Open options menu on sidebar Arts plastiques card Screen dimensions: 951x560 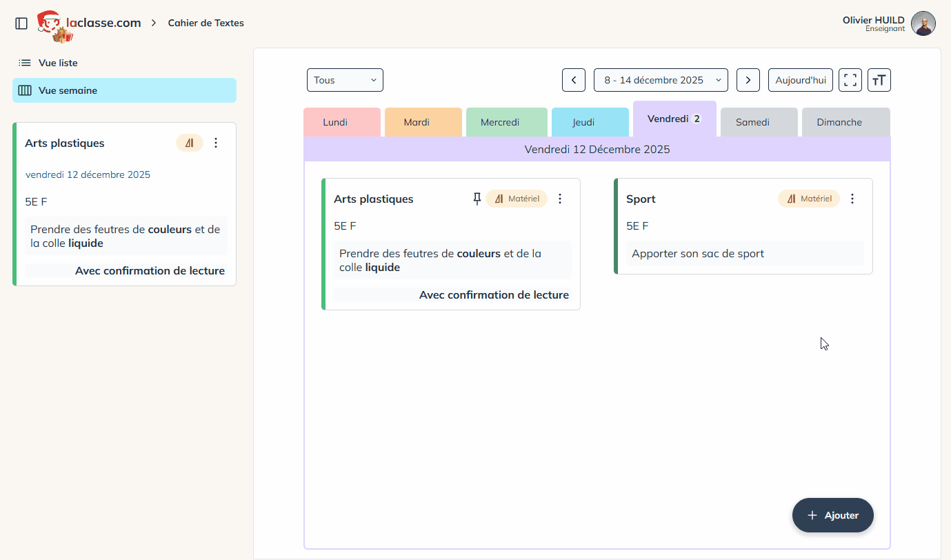coord(216,143)
